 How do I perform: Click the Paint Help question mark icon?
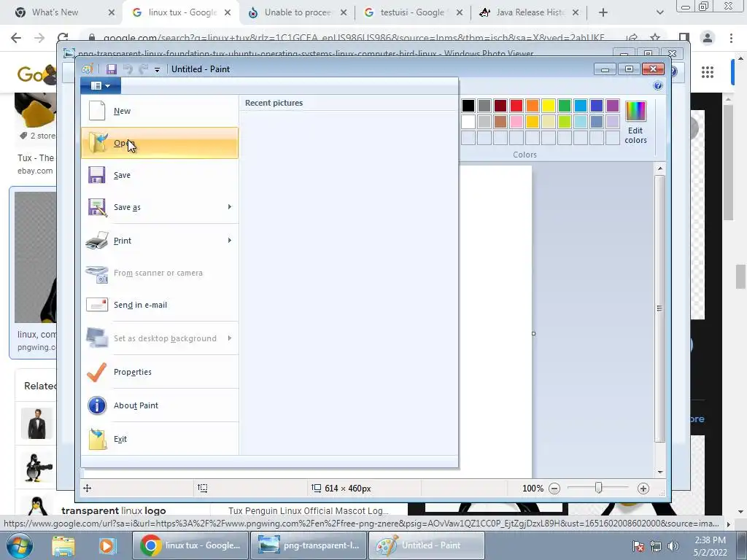tap(658, 86)
